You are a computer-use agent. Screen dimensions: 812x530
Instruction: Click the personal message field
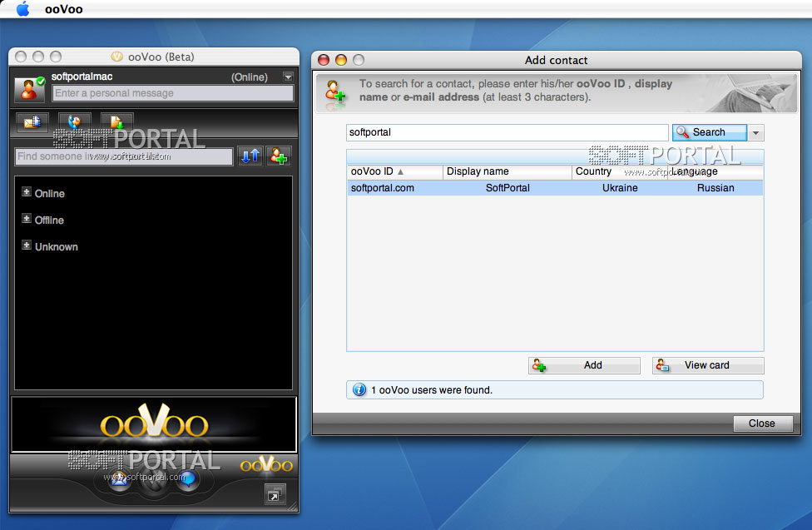(x=173, y=93)
